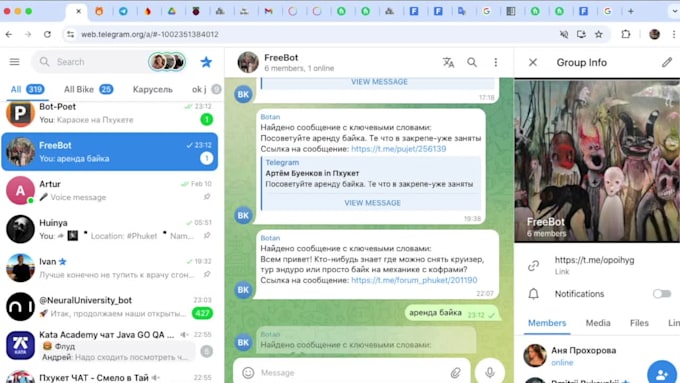The image size is (680, 383).
Task: Open the Artur chat
Action: pos(110,190)
